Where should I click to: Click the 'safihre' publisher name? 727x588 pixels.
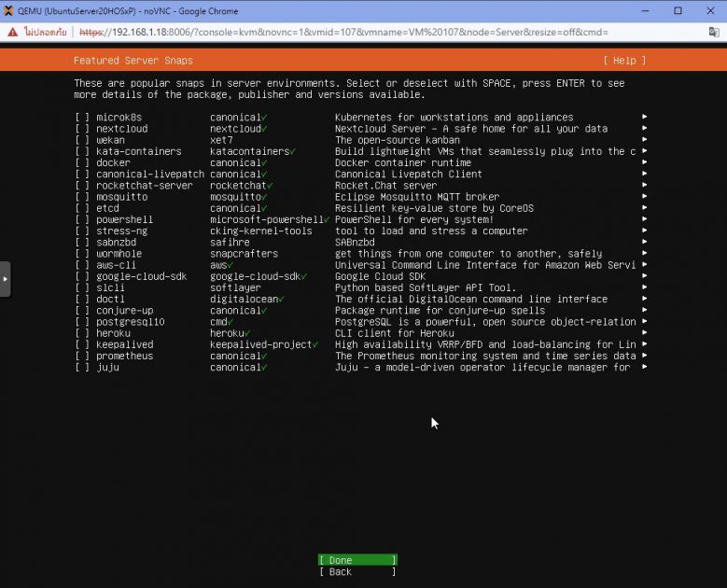pos(230,243)
